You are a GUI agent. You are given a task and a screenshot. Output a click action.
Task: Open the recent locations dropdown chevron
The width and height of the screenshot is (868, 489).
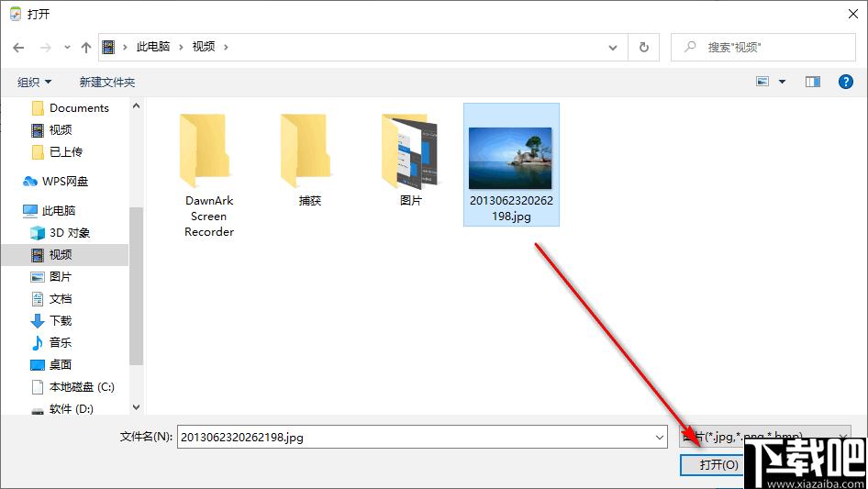67,48
